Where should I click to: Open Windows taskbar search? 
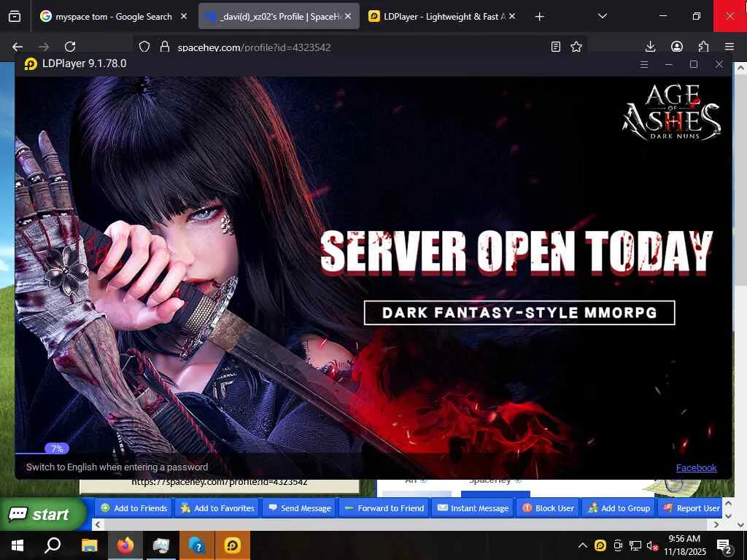coord(53,545)
